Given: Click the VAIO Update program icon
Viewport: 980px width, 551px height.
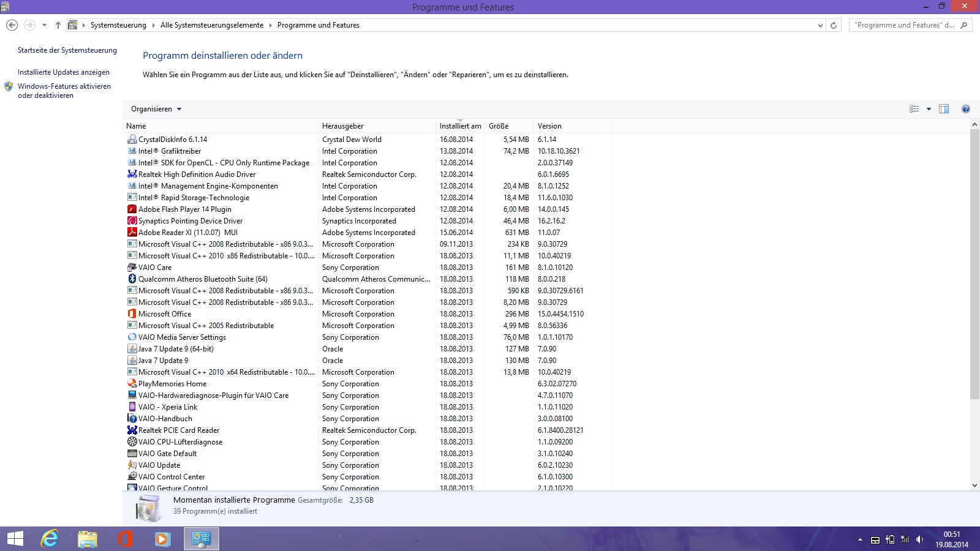Looking at the screenshot, I should (x=132, y=465).
